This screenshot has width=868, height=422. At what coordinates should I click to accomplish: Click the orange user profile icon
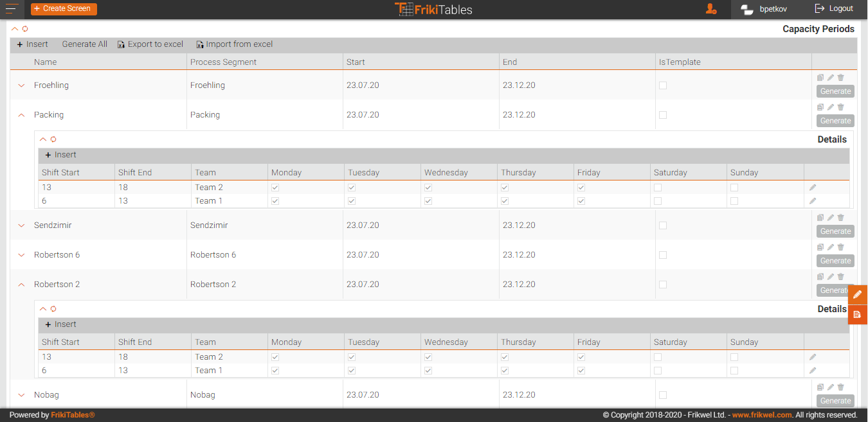(710, 9)
